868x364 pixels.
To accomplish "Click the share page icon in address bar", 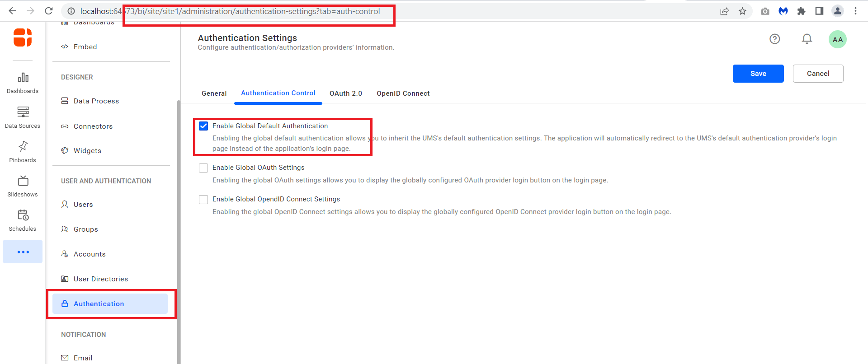I will 725,11.
